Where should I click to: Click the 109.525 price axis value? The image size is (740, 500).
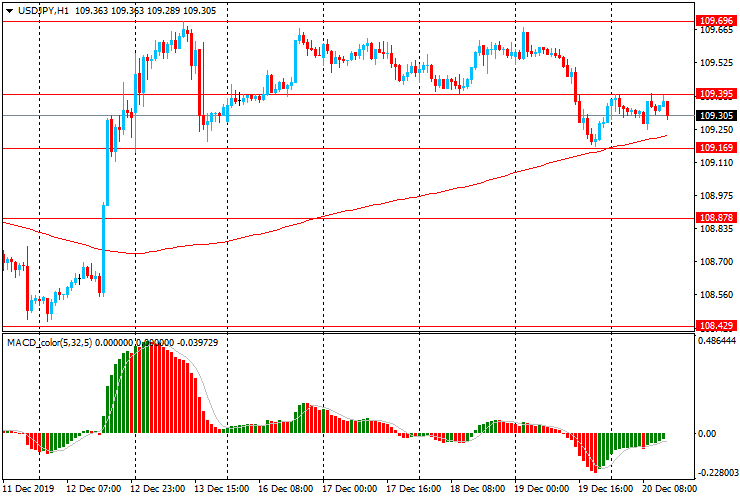(716, 63)
